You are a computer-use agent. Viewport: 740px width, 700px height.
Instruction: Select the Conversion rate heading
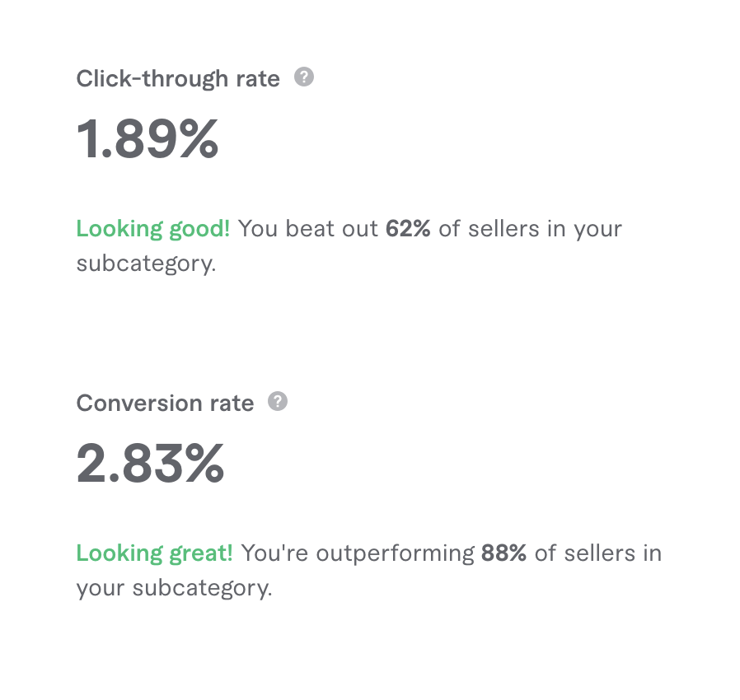165,404
